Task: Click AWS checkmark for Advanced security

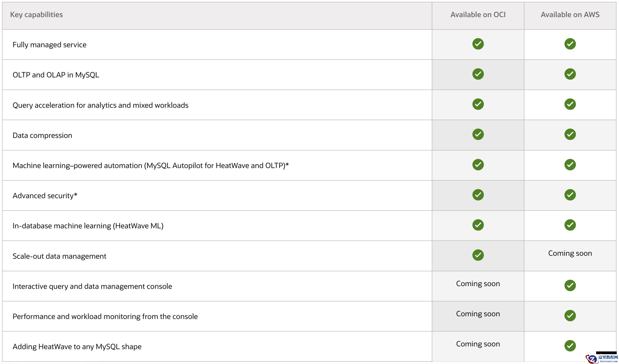Action: 570,195
